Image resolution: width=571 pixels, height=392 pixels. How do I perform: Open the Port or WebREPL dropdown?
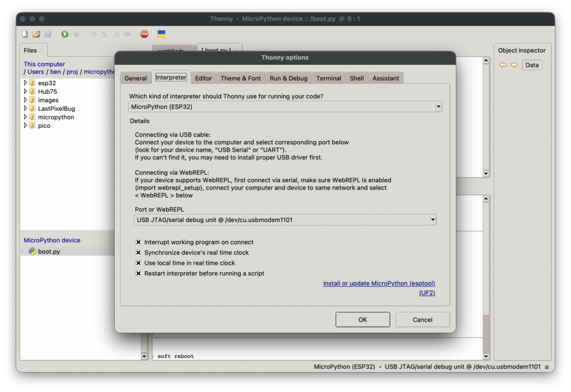(433, 220)
